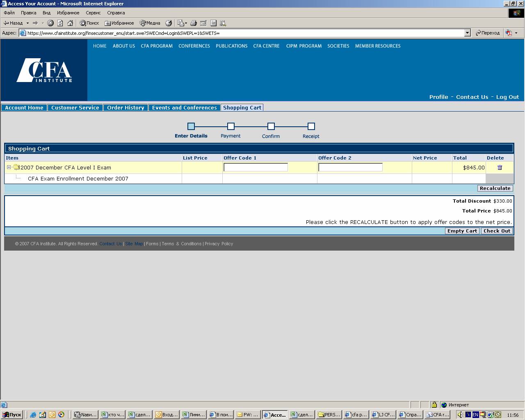Launch Internet Explorer from quick launch
Screen dimensions: 525x420
point(33,415)
